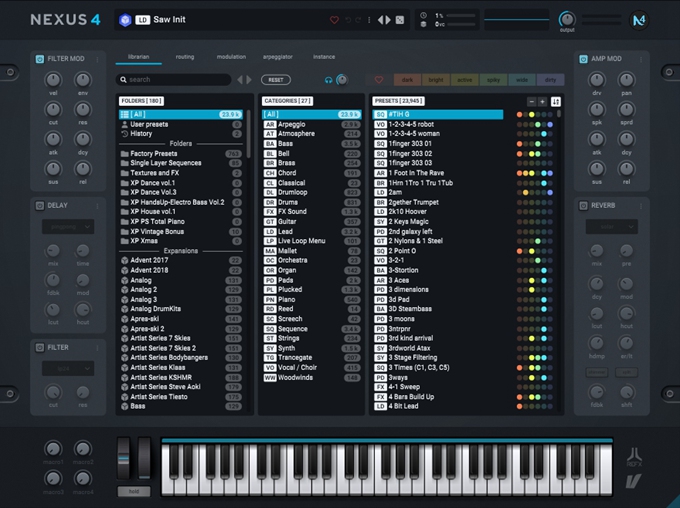Switch to the arpeggiator tab
The width and height of the screenshot is (680, 508).
pyautogui.click(x=278, y=57)
